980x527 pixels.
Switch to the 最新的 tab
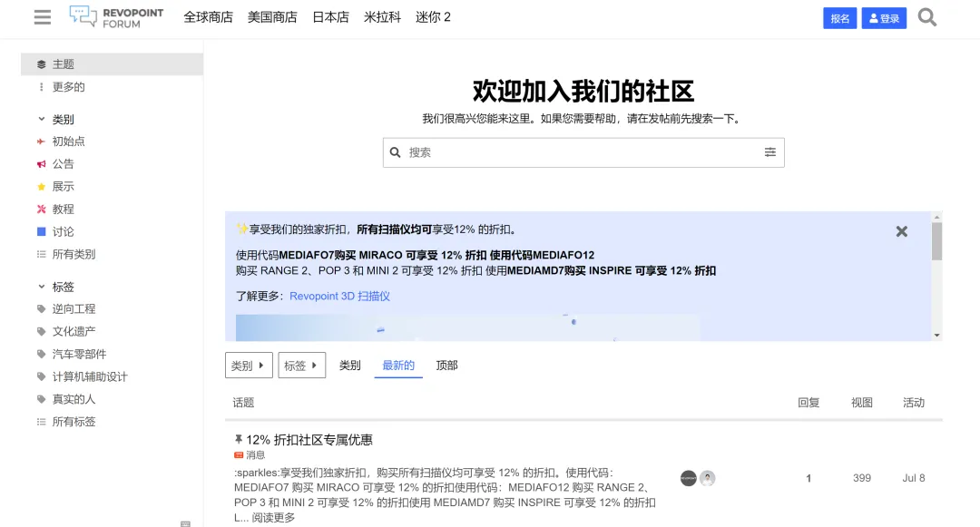pos(398,366)
